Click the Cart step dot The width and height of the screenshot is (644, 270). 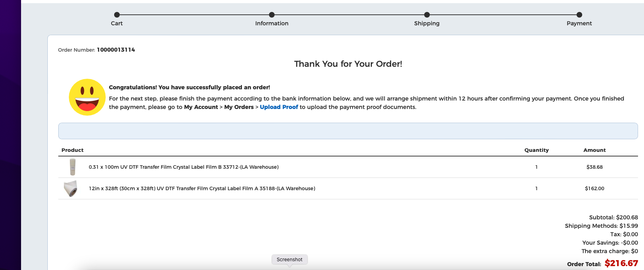(117, 15)
